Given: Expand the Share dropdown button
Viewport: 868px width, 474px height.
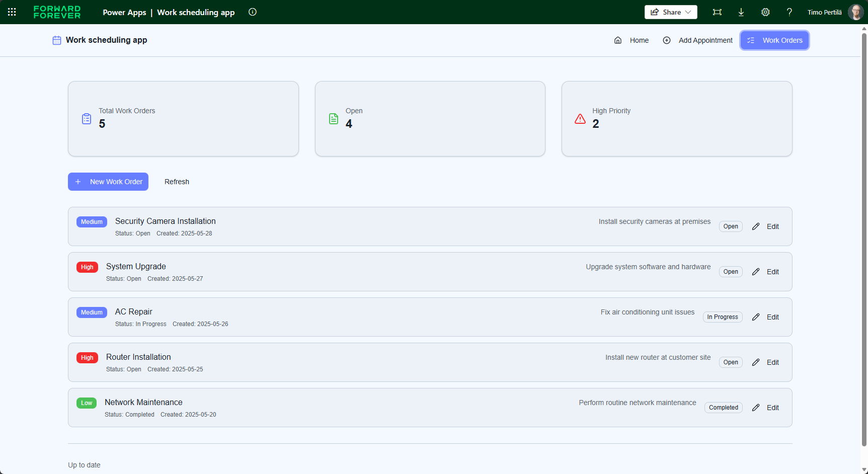Looking at the screenshot, I should pos(671,12).
